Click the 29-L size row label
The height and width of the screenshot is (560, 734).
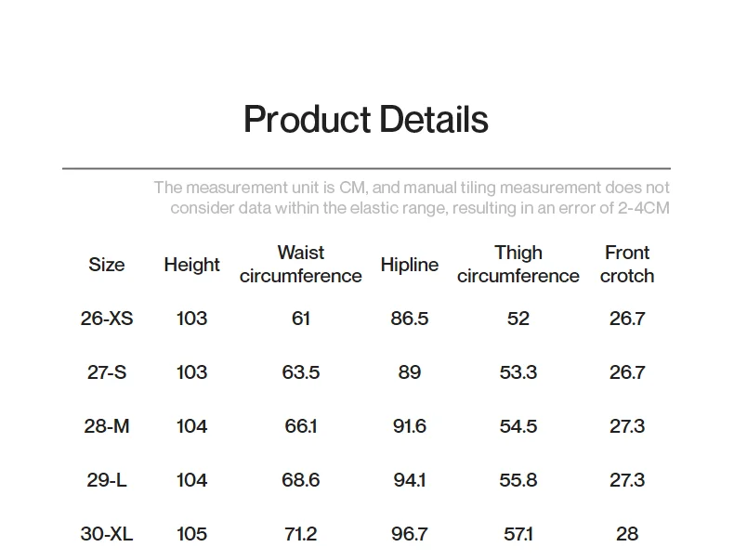[x=107, y=480]
